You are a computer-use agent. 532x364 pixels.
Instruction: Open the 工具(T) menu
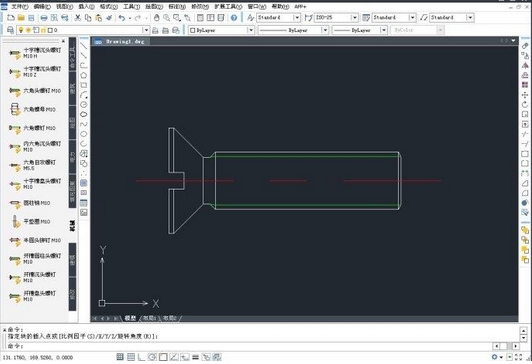(131, 6)
